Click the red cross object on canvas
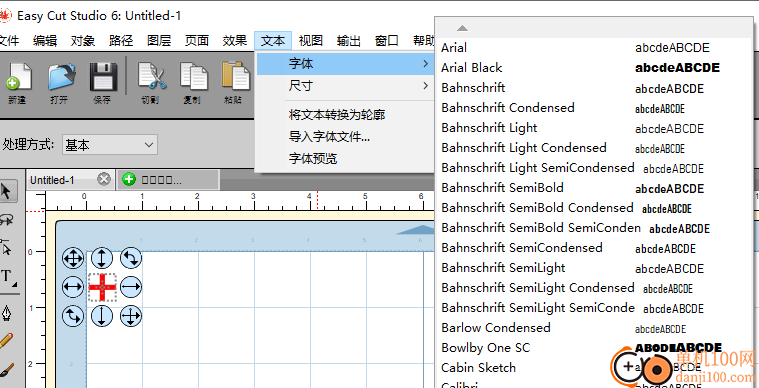The width and height of the screenshot is (759, 388). [102, 287]
